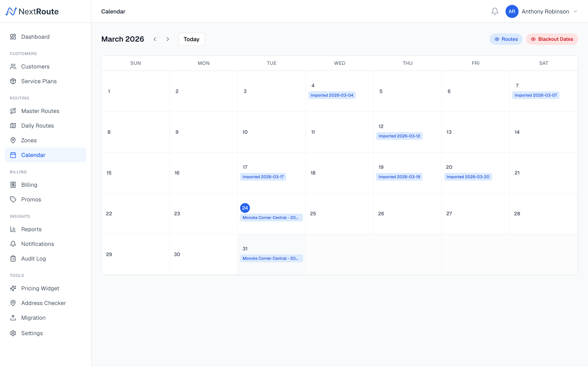This screenshot has width=588, height=367.
Task: Select Calendar in the sidebar menu
Action: (x=33, y=155)
